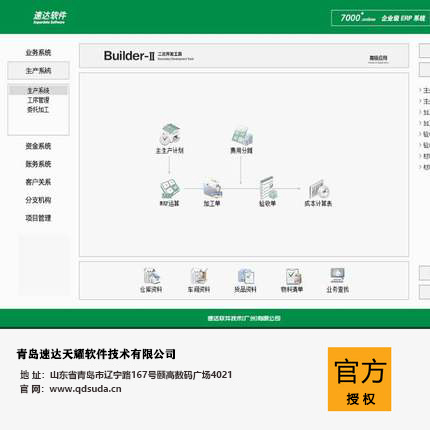Choose the highlighted 生产系统 submenu item
430x430 pixels.
pyautogui.click(x=38, y=90)
